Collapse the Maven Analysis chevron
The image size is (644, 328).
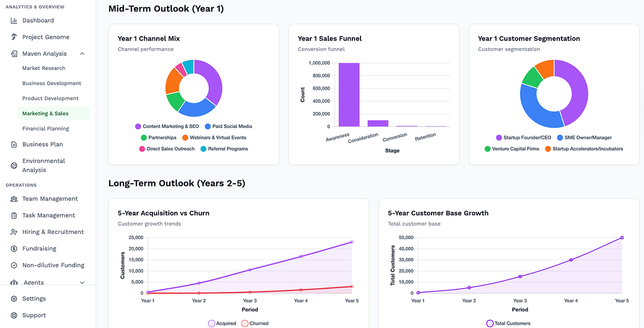(x=82, y=54)
